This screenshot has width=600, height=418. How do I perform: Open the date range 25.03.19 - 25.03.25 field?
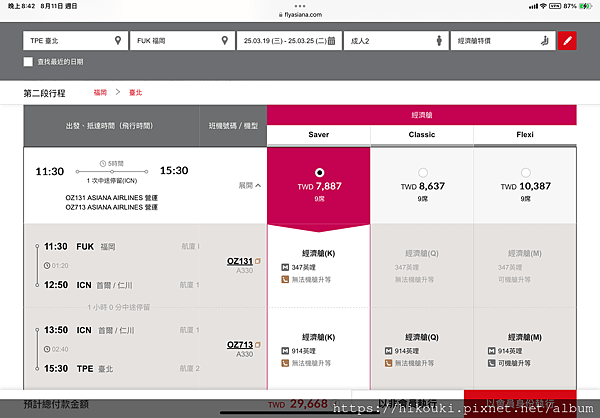click(x=289, y=41)
